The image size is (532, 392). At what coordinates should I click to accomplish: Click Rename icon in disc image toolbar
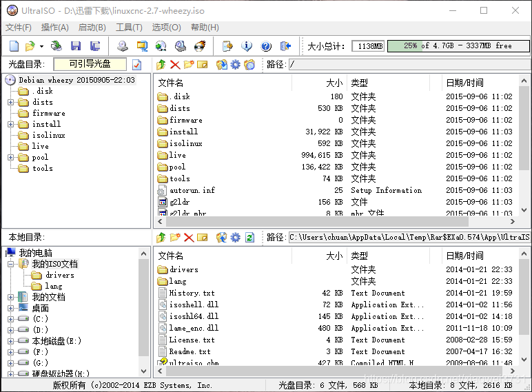pos(202,65)
